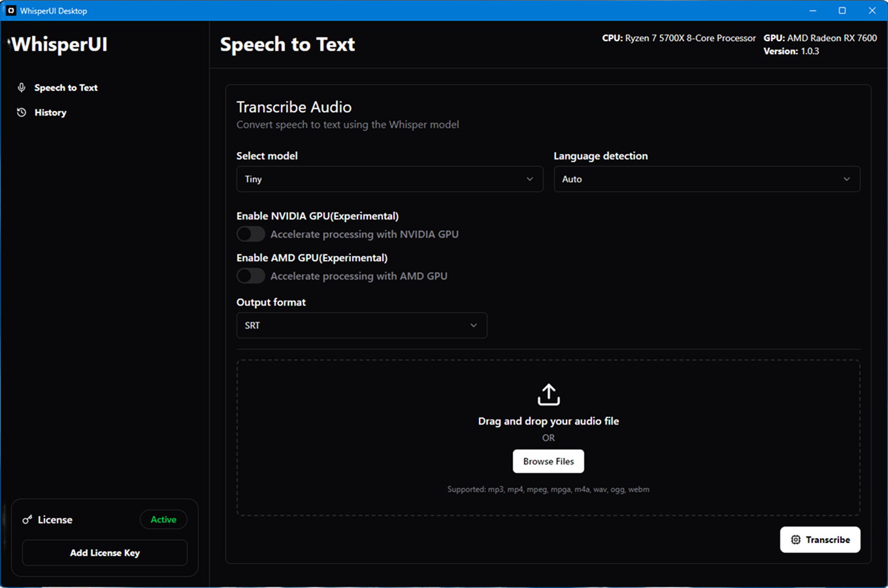Click the Output format label
This screenshot has height=588, width=888.
[x=271, y=302]
